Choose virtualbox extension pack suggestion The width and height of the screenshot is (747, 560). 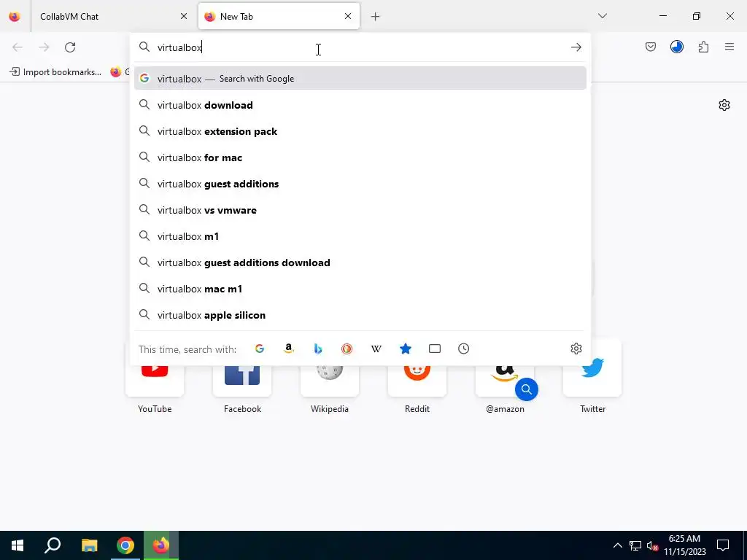pyautogui.click(x=360, y=131)
